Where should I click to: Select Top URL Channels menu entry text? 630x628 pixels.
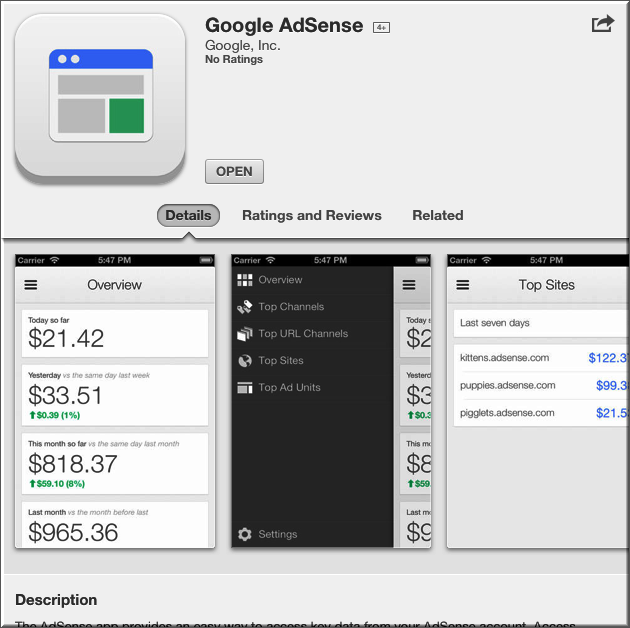pos(303,334)
